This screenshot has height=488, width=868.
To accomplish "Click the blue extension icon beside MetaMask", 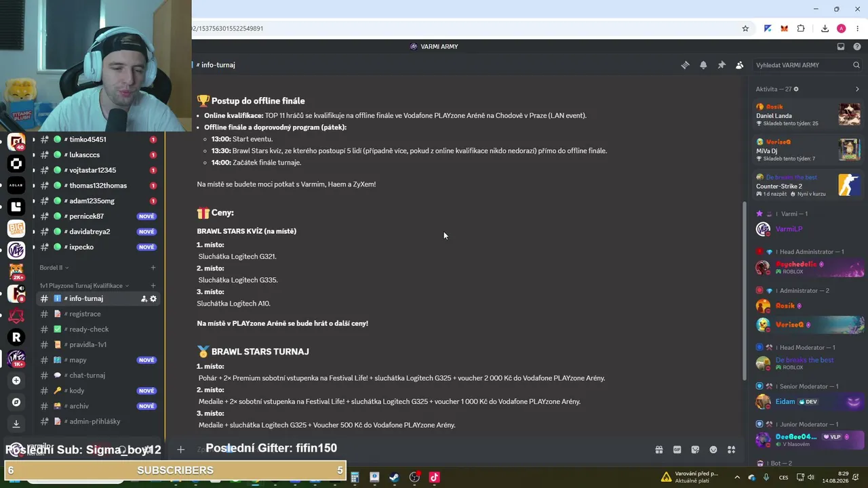I will (768, 28).
